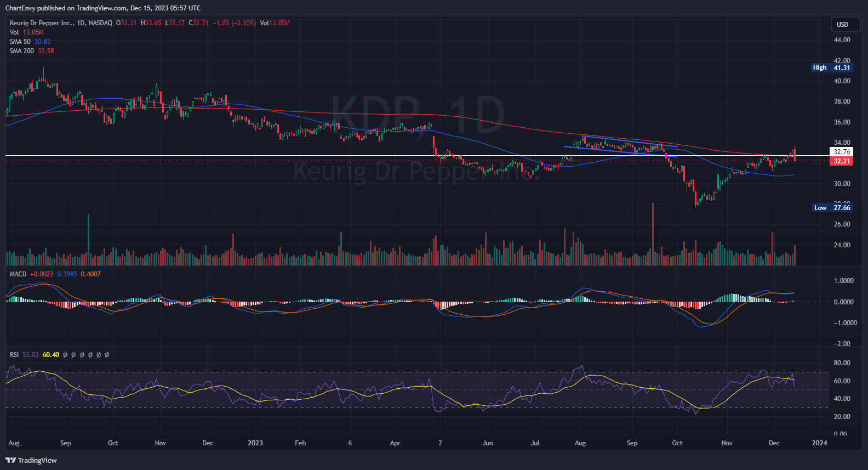Image resolution: width=868 pixels, height=470 pixels.
Task: Click the 32.76 horizontal line price label
Action: 842,152
